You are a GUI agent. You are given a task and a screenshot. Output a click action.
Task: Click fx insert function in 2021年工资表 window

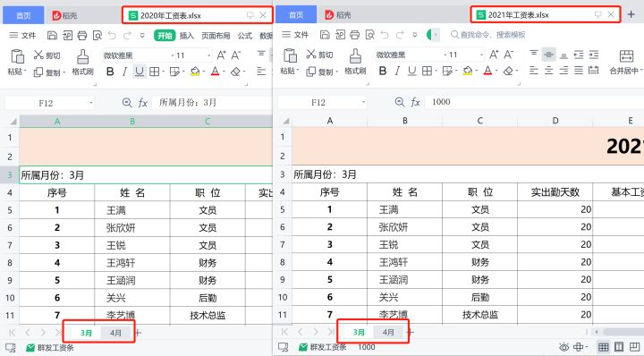(415, 102)
